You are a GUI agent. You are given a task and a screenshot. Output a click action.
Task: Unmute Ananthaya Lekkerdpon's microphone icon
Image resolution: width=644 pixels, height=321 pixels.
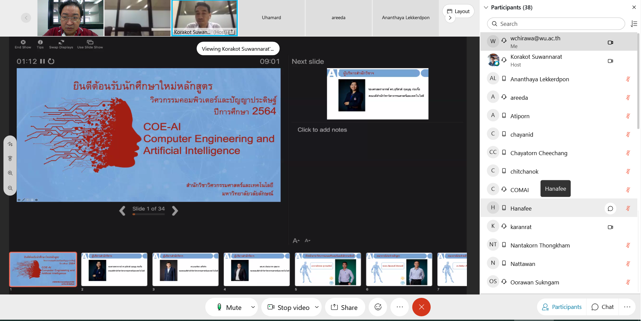pyautogui.click(x=628, y=79)
